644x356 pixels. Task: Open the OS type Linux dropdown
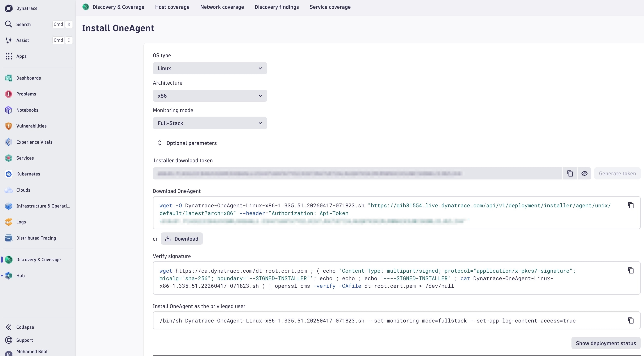tap(209, 68)
